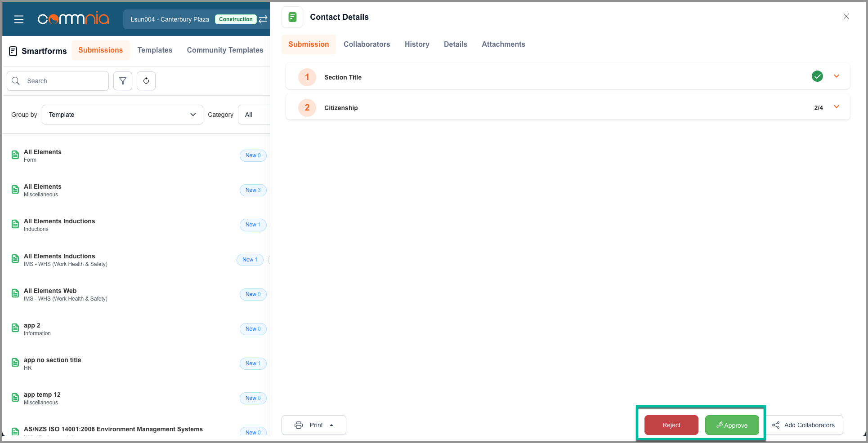Open the filter funnel button
Viewport: 868px width, 443px height.
[123, 81]
